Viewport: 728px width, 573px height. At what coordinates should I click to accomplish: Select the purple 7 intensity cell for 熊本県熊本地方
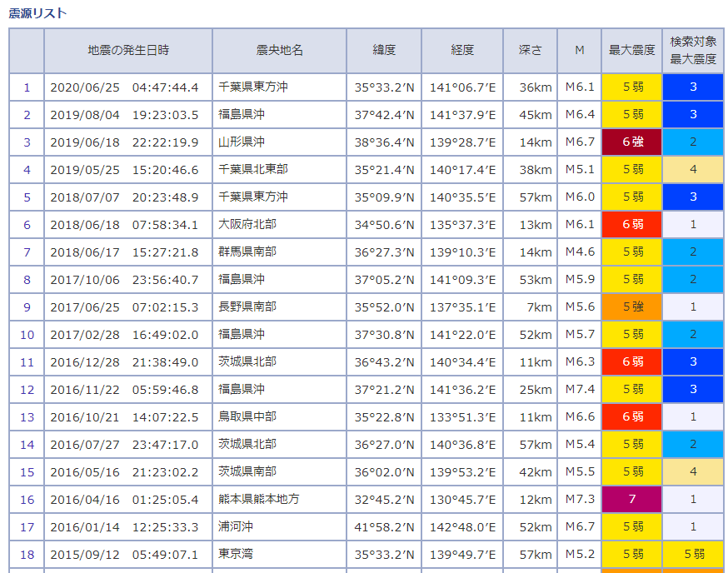click(x=631, y=500)
